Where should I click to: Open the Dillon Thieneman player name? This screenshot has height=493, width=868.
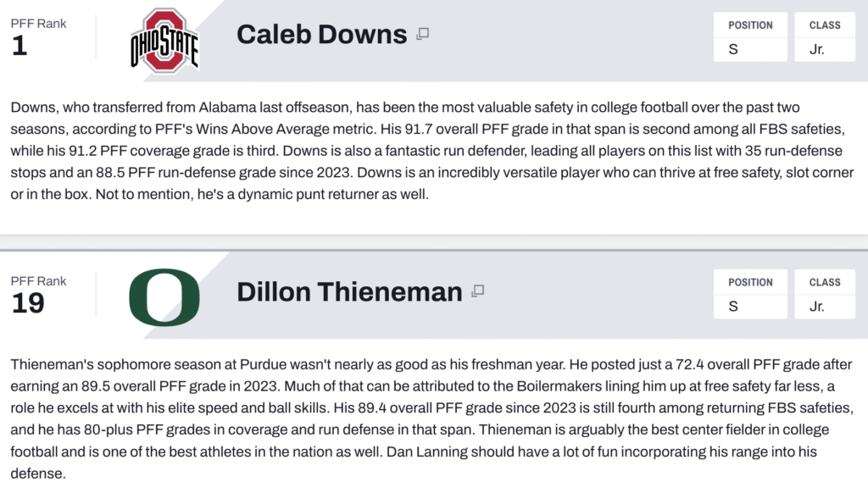point(349,291)
